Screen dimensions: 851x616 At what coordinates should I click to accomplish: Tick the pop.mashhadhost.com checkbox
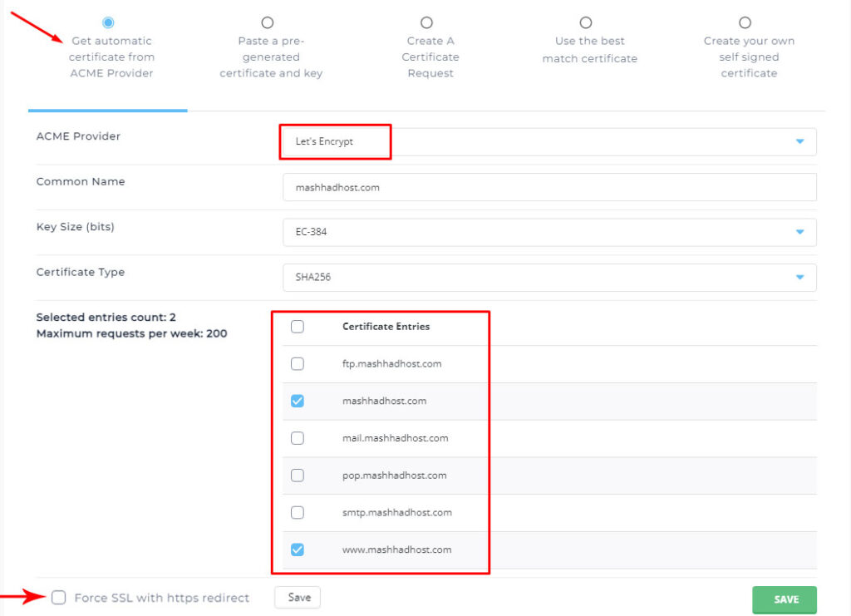(298, 476)
